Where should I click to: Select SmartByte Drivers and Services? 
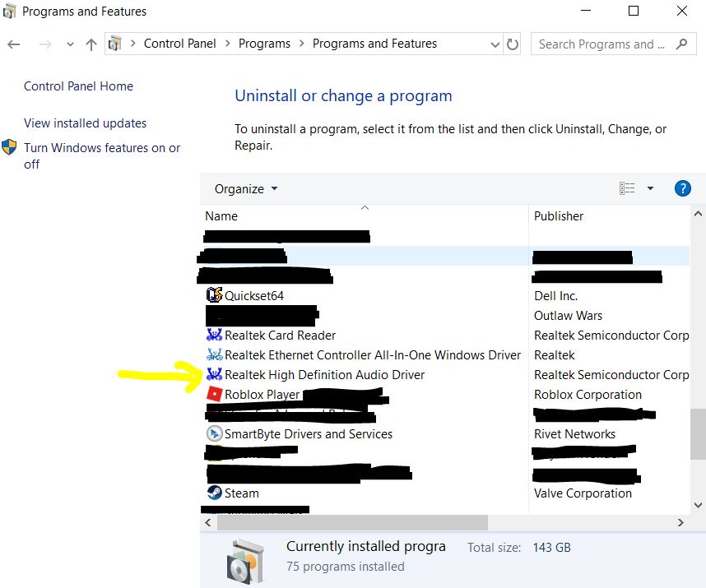309,434
